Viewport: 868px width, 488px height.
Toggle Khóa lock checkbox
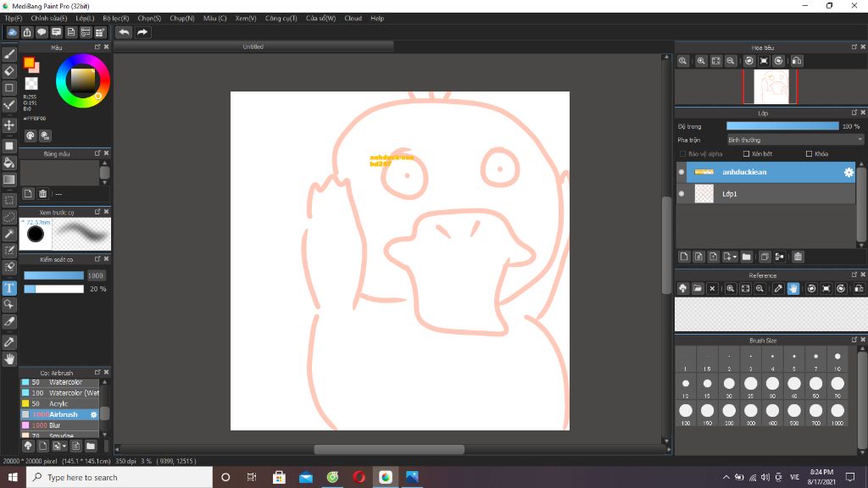(x=810, y=154)
